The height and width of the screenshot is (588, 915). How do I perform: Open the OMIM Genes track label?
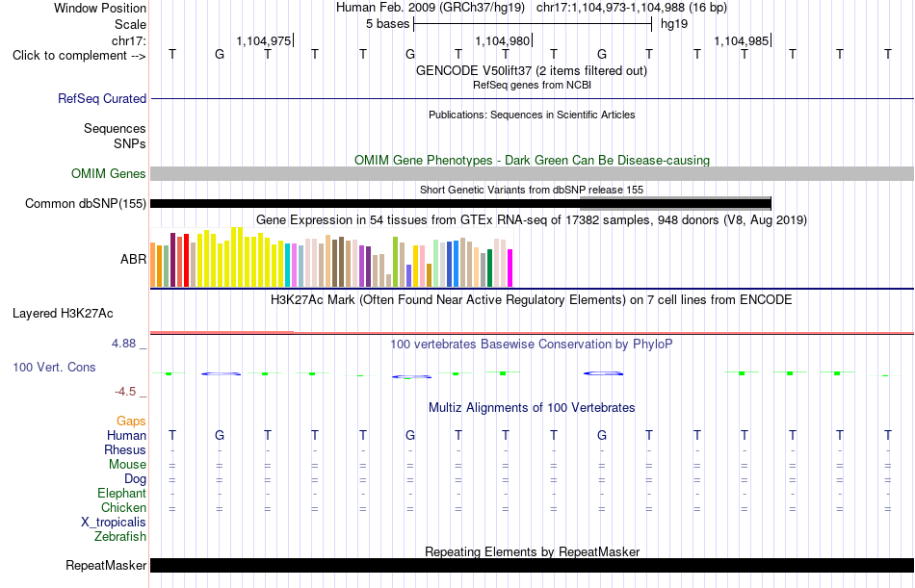108,174
